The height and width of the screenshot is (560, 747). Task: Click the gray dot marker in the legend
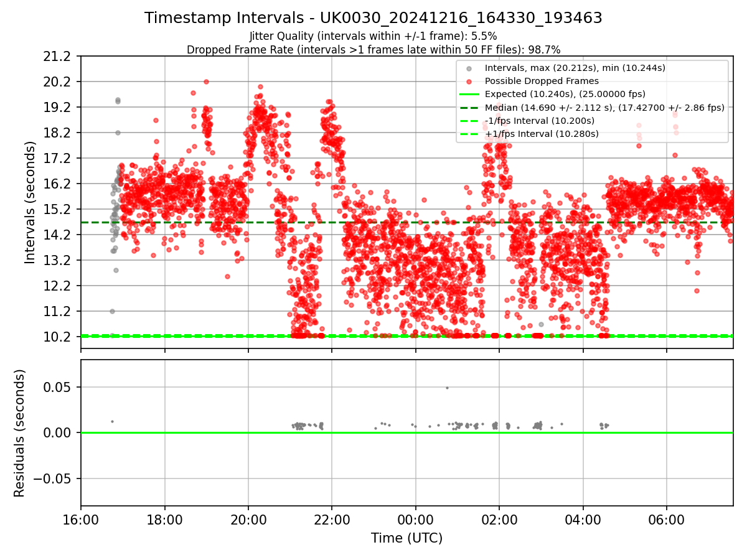(x=469, y=68)
